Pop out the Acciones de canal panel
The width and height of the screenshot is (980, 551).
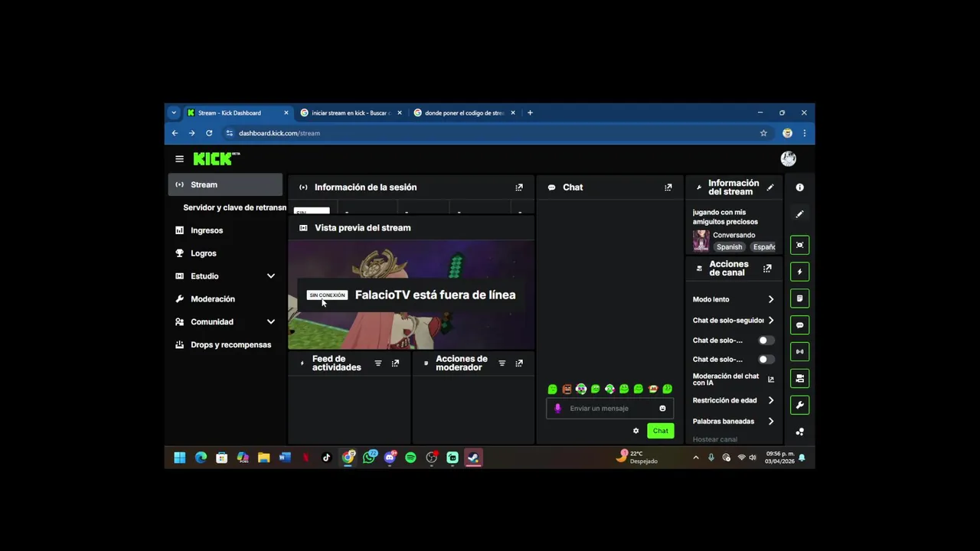(x=767, y=269)
